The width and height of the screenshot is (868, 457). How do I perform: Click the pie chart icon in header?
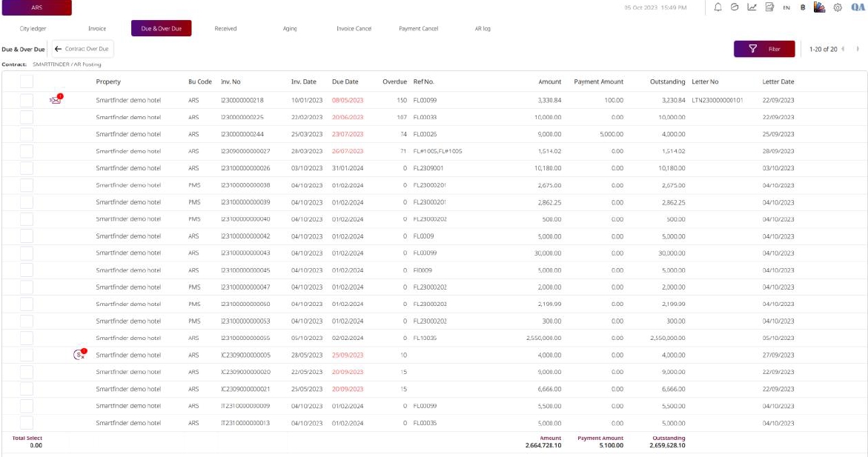[735, 7]
